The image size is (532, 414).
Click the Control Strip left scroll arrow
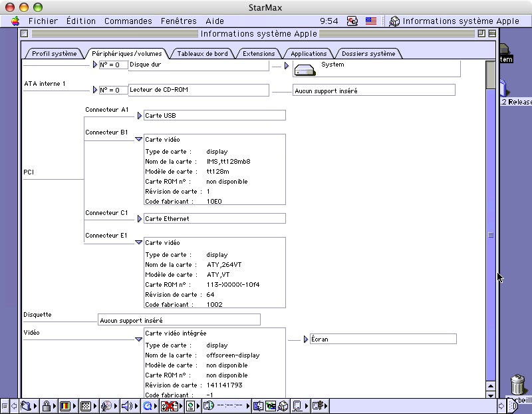(x=14, y=406)
